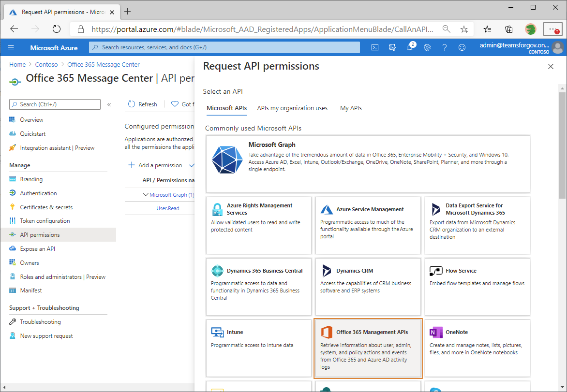This screenshot has height=392, width=567.
Task: Select the Office 365 Management APIs tile
Action: click(x=368, y=348)
